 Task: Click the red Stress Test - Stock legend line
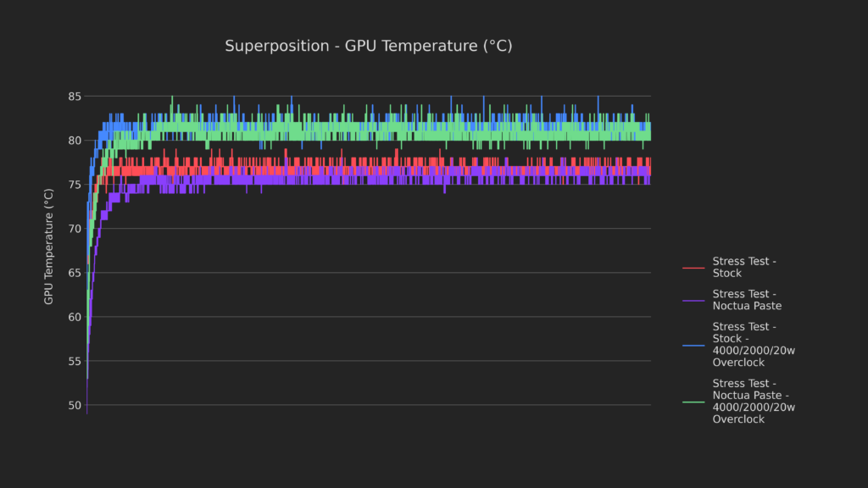coord(693,268)
